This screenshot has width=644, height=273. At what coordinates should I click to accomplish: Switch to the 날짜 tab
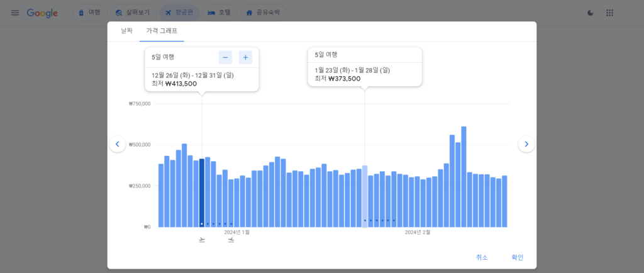[128, 31]
